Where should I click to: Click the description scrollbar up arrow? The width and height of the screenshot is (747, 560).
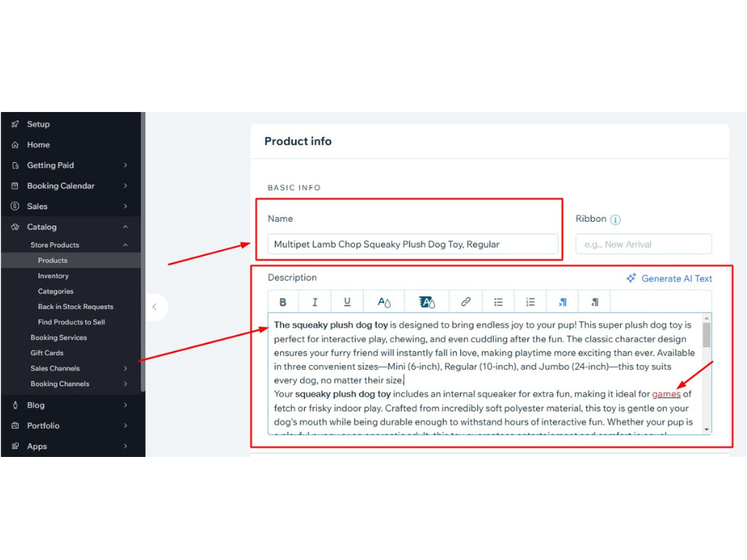[x=707, y=318]
